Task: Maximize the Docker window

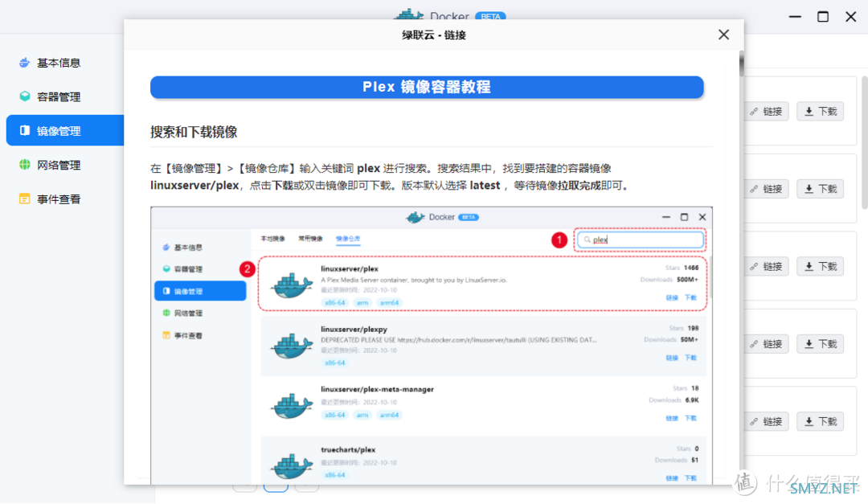Action: (823, 17)
